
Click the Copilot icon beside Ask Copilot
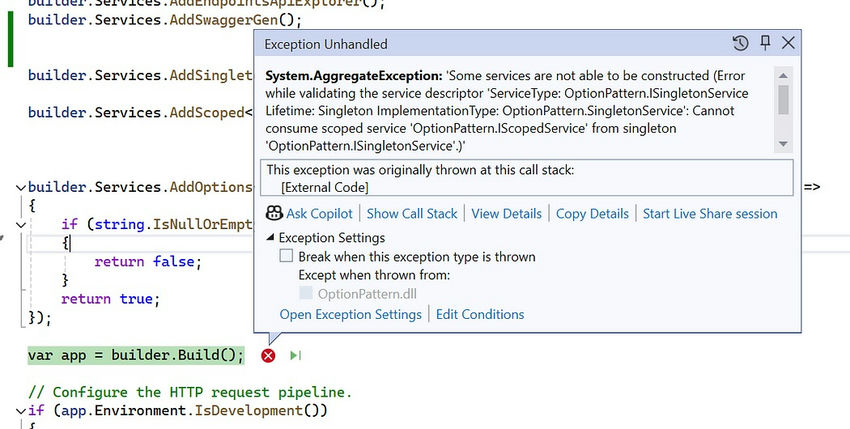tap(274, 213)
